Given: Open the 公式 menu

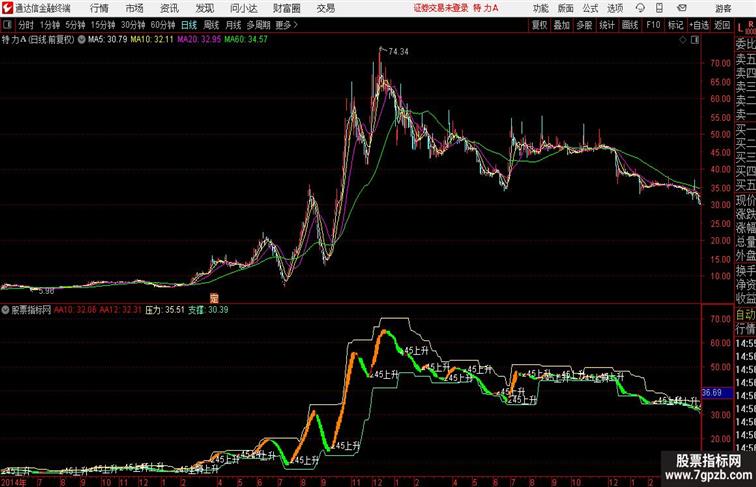Looking at the screenshot, I should [x=590, y=8].
